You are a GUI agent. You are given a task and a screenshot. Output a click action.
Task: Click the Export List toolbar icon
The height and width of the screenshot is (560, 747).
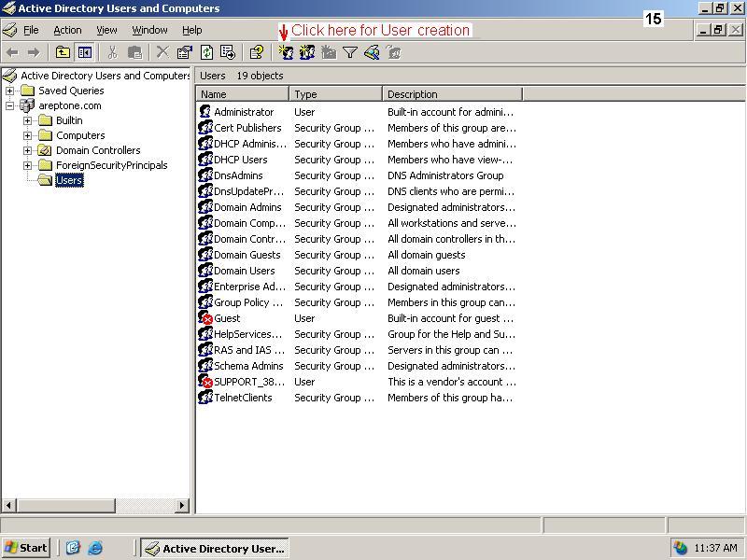coord(228,52)
